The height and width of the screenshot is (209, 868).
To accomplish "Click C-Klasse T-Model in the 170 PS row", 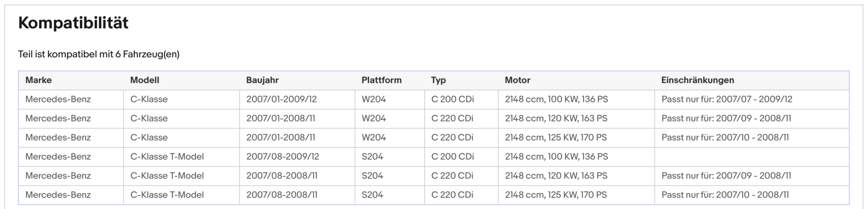I will [x=167, y=195].
